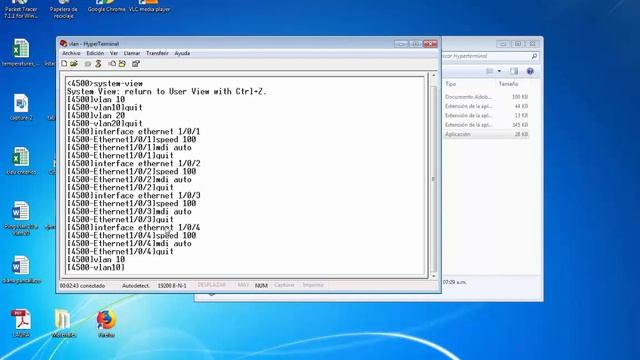Click 'NUM' indicator in status bar
This screenshot has width=640, height=360.
(261, 286)
